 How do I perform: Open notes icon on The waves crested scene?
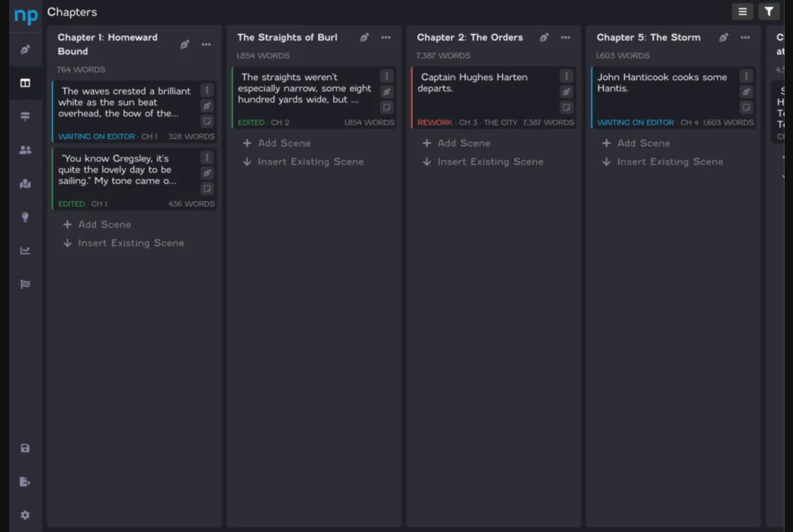click(x=207, y=122)
